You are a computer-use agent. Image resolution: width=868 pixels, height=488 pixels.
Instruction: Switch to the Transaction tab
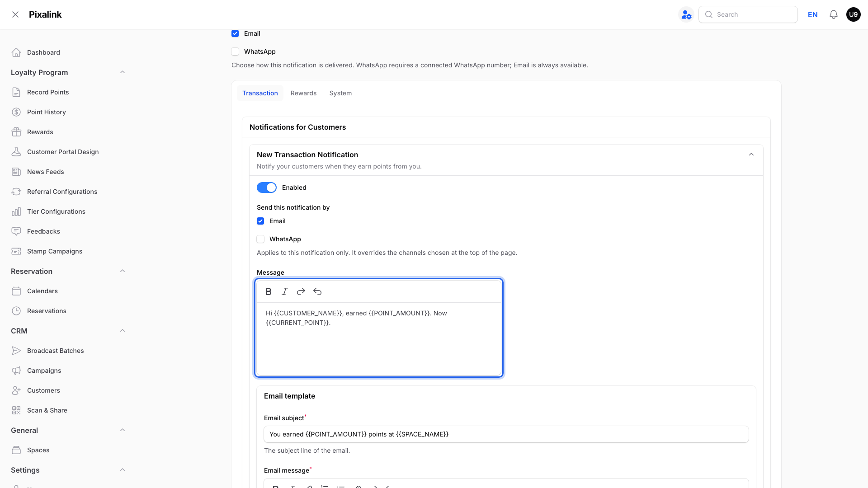coord(260,93)
